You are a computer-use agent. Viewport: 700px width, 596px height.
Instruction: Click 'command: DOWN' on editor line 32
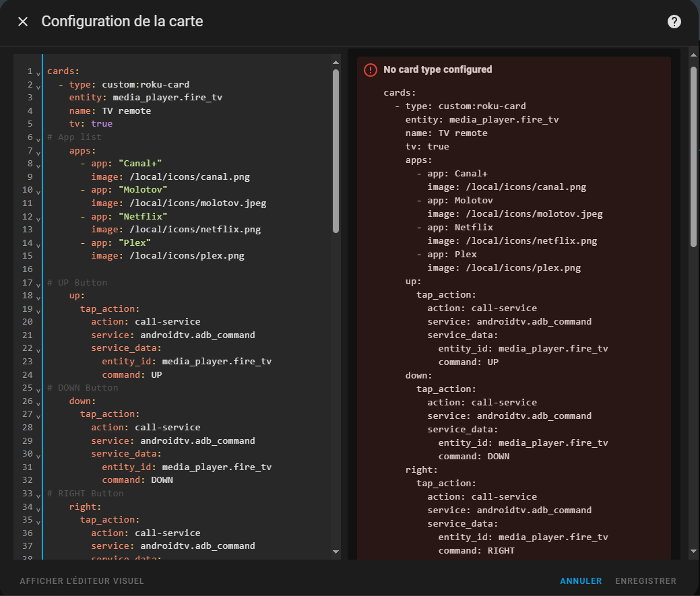click(x=137, y=480)
